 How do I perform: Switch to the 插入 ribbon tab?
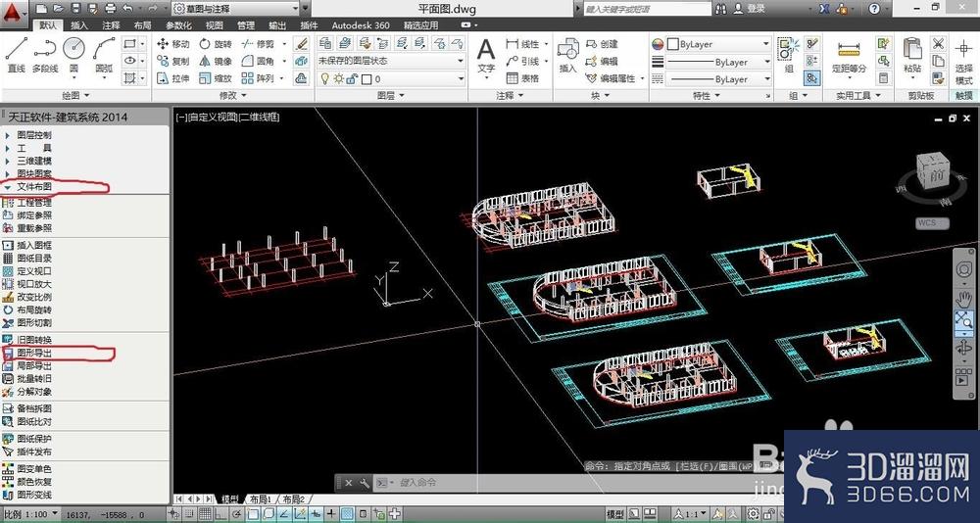(x=79, y=25)
